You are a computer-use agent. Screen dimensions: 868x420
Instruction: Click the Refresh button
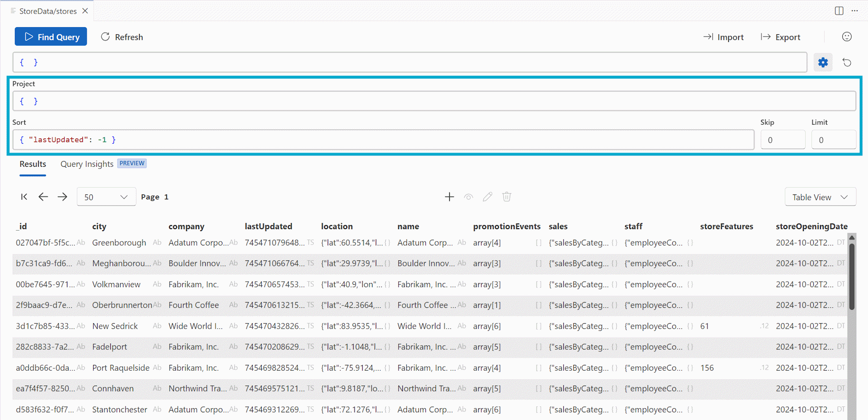(122, 37)
